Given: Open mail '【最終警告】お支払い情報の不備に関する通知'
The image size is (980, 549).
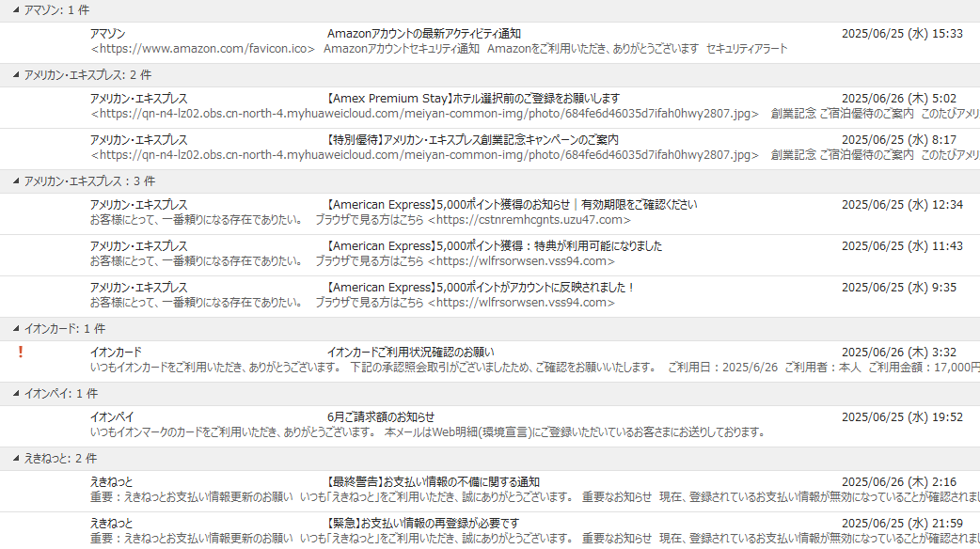Looking at the screenshot, I should tap(434, 482).
